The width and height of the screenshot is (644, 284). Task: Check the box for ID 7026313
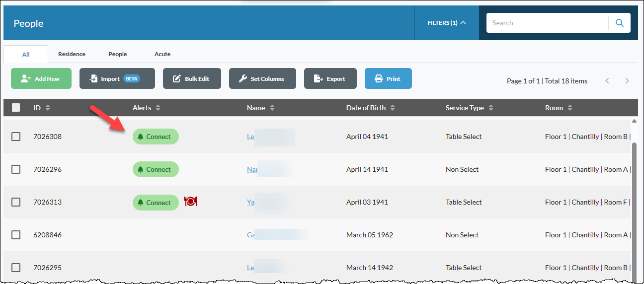click(x=16, y=202)
